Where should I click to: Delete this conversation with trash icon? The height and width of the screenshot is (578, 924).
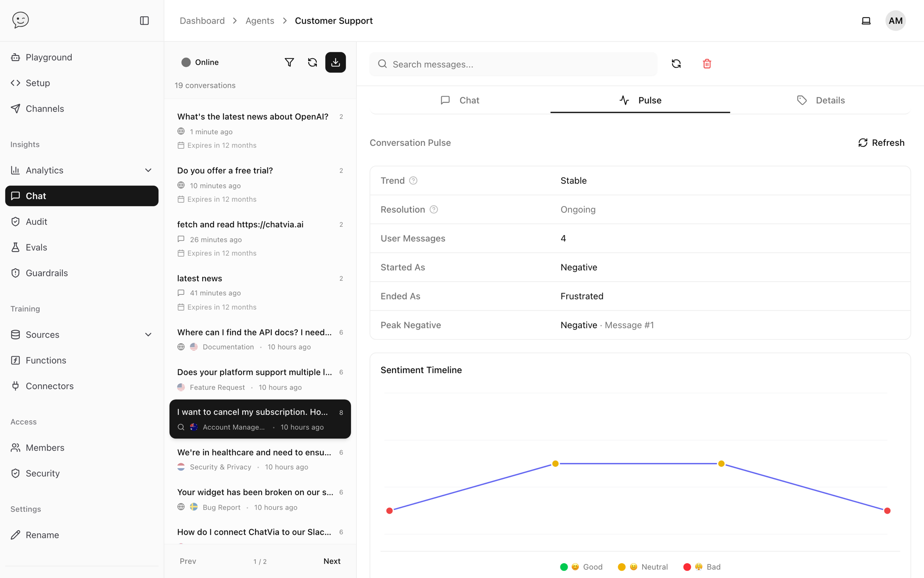point(707,64)
